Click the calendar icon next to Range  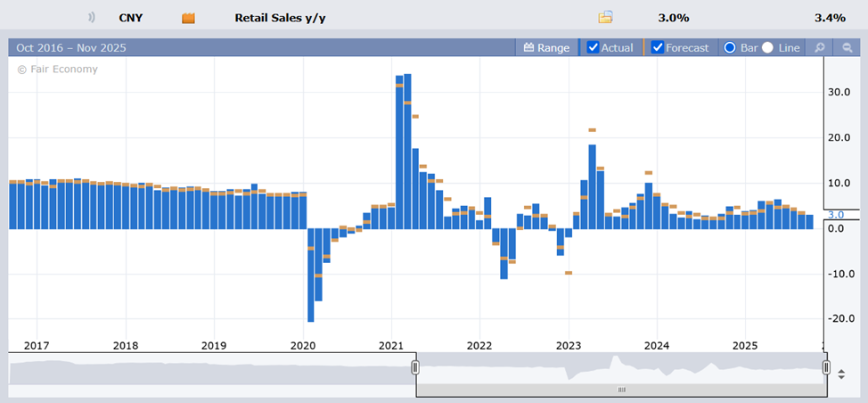pyautogui.click(x=528, y=48)
